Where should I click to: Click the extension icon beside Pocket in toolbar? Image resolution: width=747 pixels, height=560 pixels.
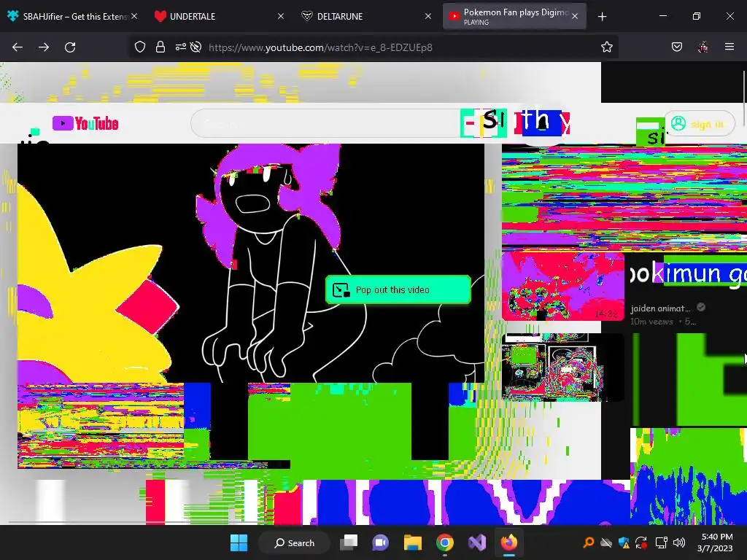point(703,47)
